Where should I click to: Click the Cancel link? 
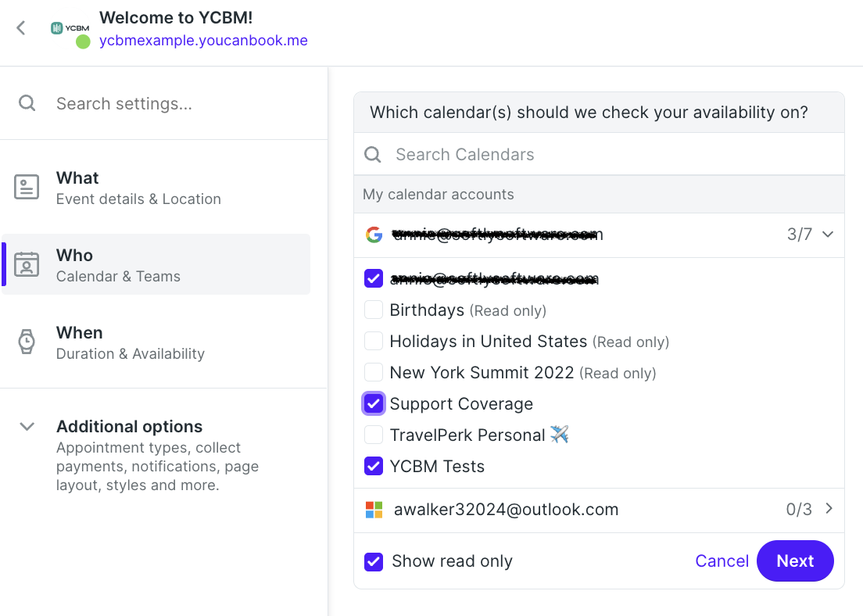722,561
